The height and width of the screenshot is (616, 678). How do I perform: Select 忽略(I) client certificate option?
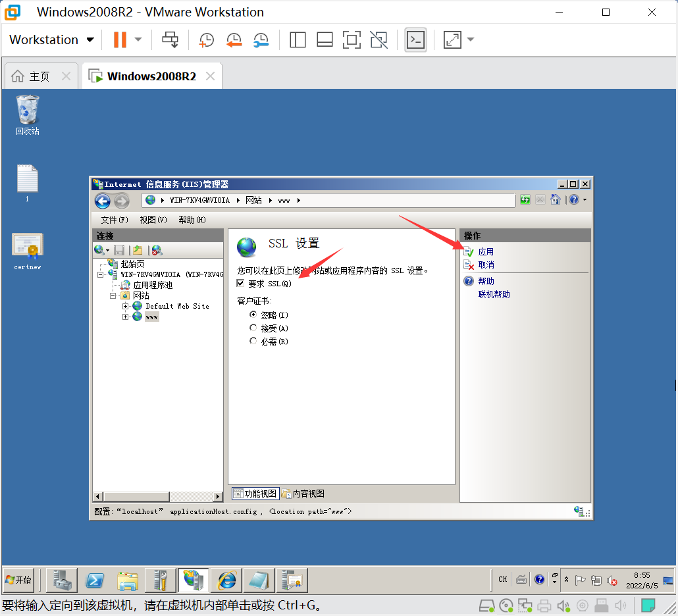[253, 315]
